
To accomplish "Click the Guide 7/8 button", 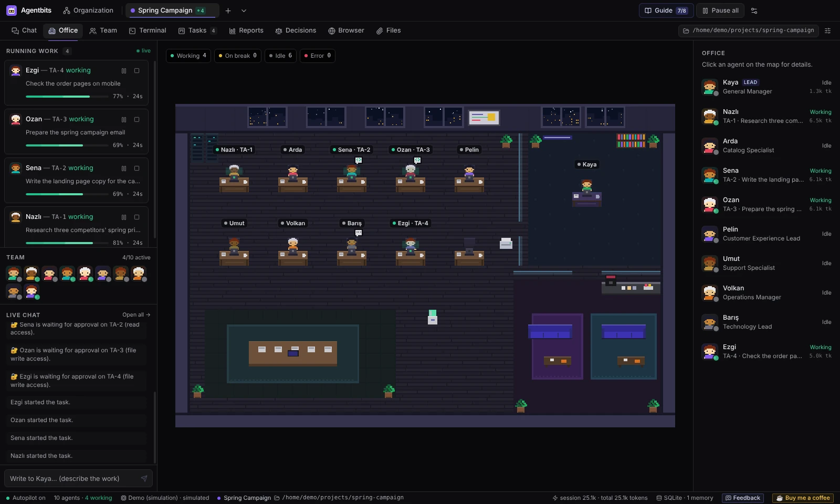I will point(666,10).
